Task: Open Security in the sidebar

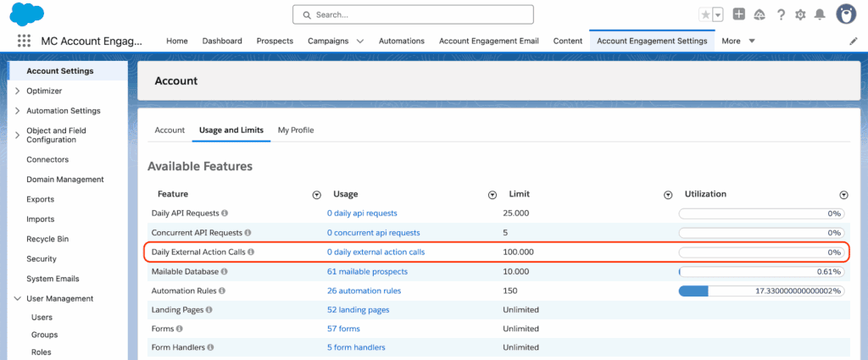Action: coord(42,259)
